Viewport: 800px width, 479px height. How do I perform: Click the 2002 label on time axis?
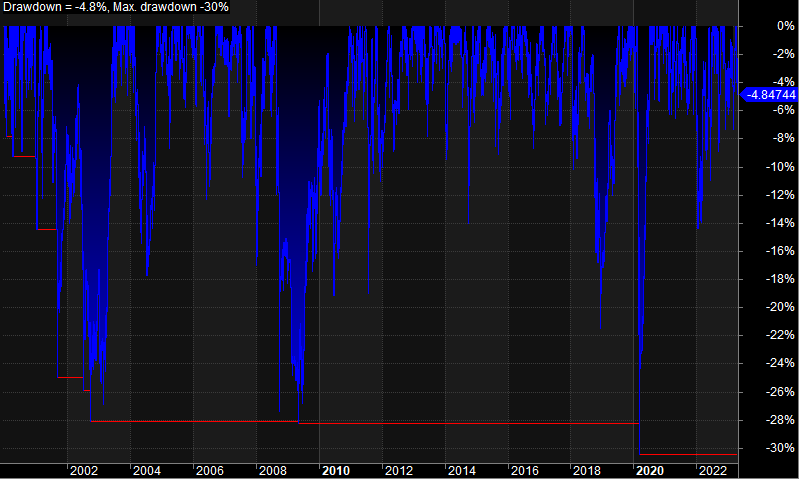(x=83, y=471)
